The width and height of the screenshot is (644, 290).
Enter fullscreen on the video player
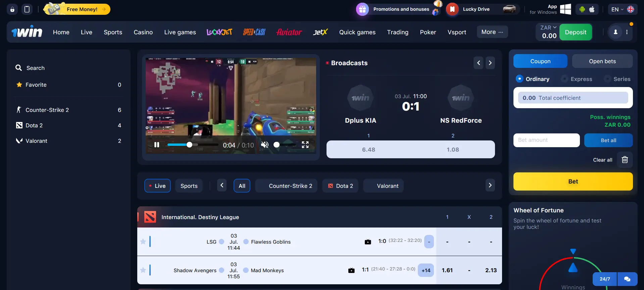click(x=305, y=145)
